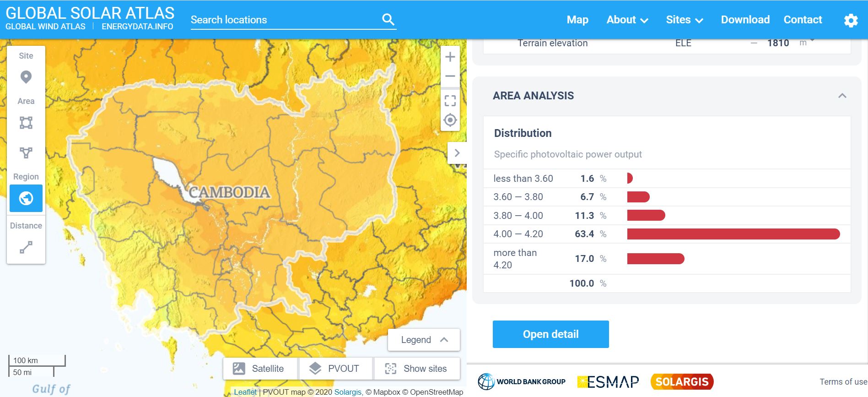The height and width of the screenshot is (397, 868).
Task: Pick the polygon area drawing tool
Action: tap(26, 152)
